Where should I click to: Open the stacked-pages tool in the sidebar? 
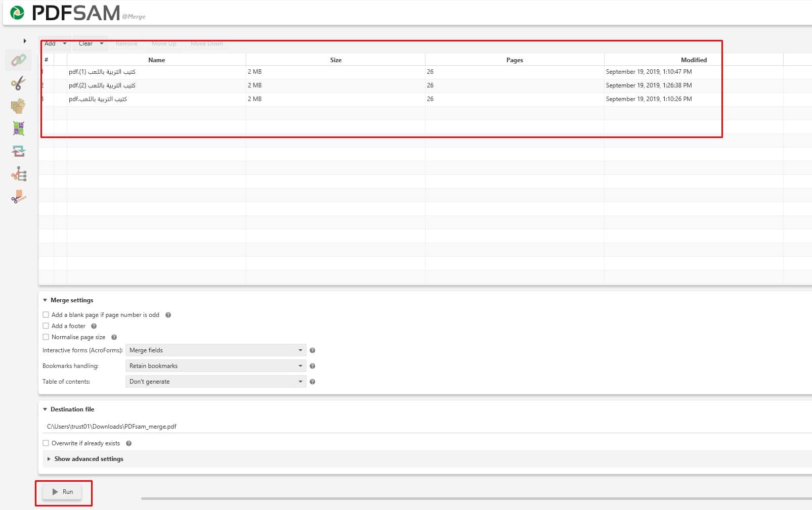[18, 106]
